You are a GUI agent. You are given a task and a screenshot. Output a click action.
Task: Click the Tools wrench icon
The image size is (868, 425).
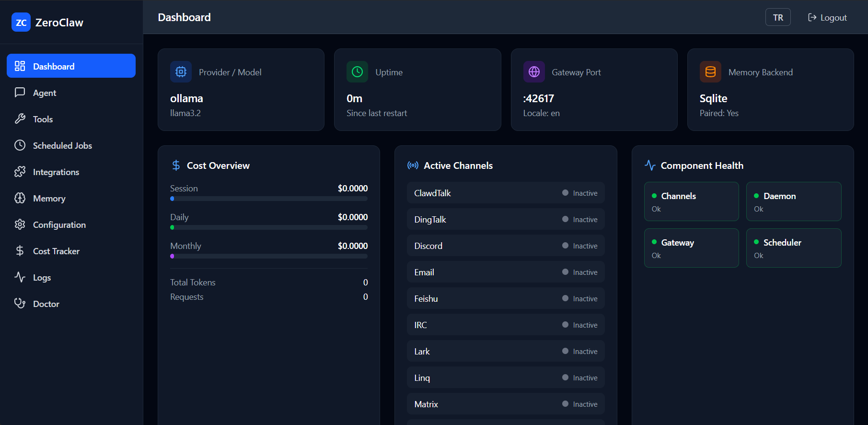pyautogui.click(x=20, y=119)
